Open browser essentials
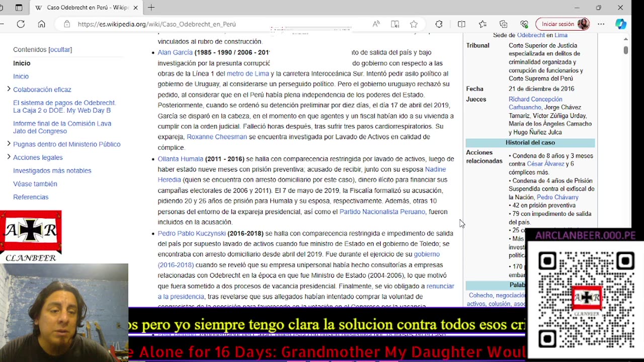This screenshot has height=362, width=644. [524, 24]
